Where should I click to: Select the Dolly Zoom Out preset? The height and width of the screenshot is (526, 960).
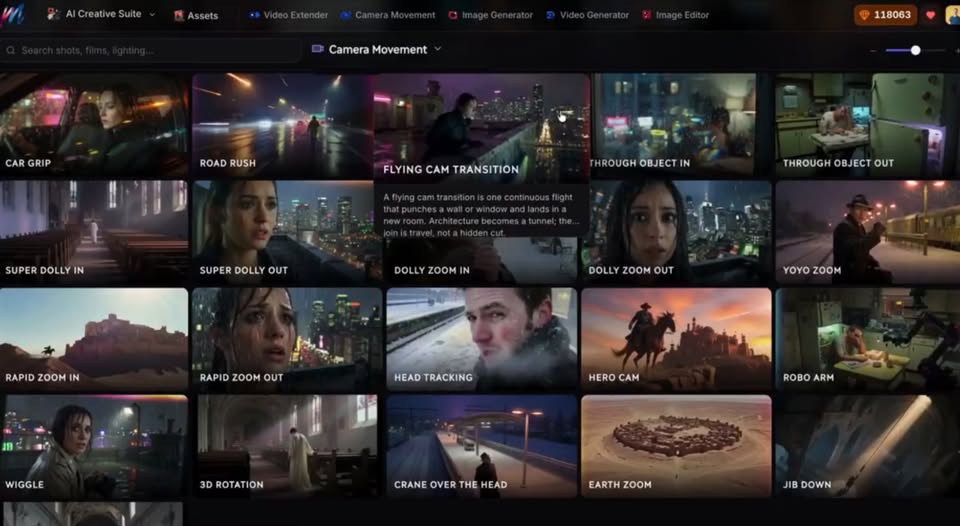coord(676,232)
